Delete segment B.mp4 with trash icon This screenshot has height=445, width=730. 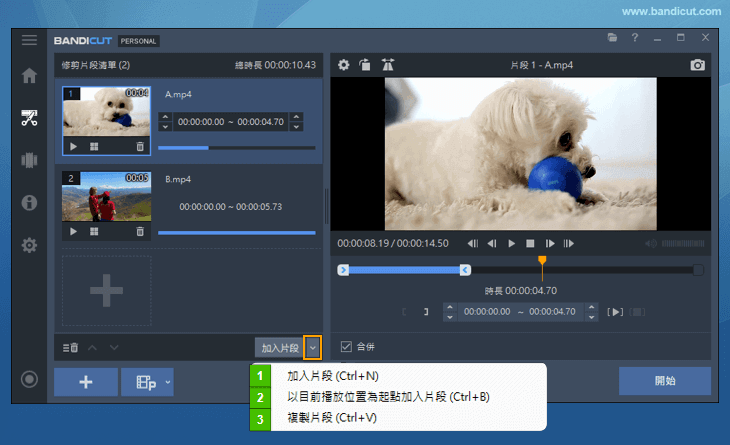coord(140,231)
